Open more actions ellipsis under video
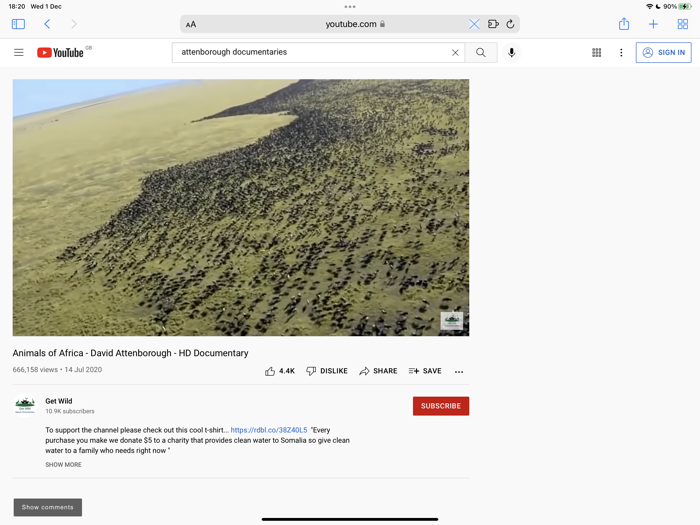 [459, 371]
